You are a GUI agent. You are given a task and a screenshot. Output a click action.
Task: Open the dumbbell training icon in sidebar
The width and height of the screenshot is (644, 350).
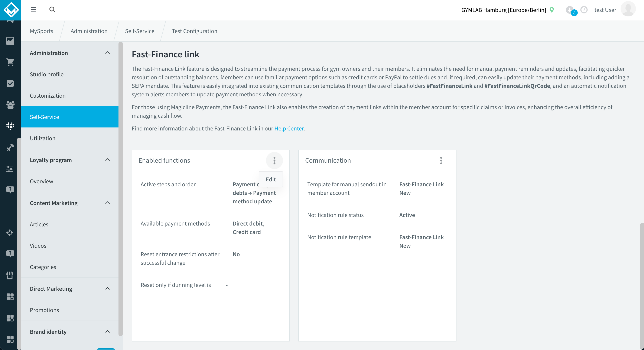point(10,148)
